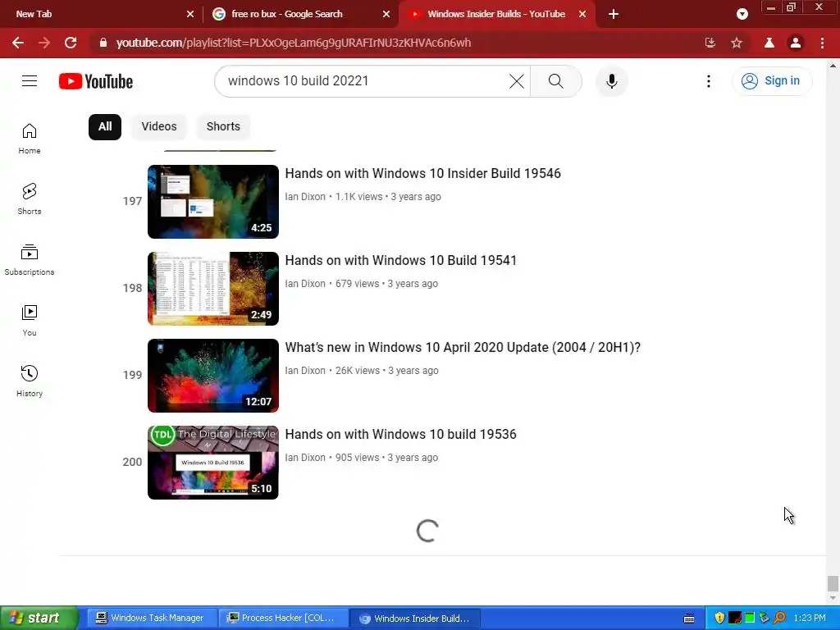
Task: Close the Windows Insider Builds YouTube tab
Action: coord(582,15)
